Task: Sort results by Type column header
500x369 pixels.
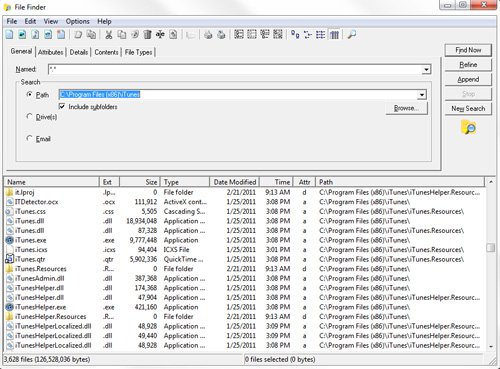Action: [185, 182]
